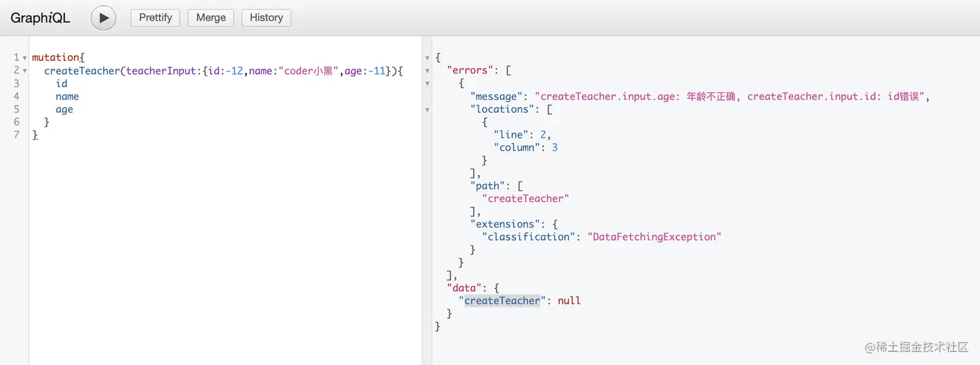Image resolution: width=980 pixels, height=365 pixels.
Task: Click the "locations" key in the response
Action: tap(502, 109)
